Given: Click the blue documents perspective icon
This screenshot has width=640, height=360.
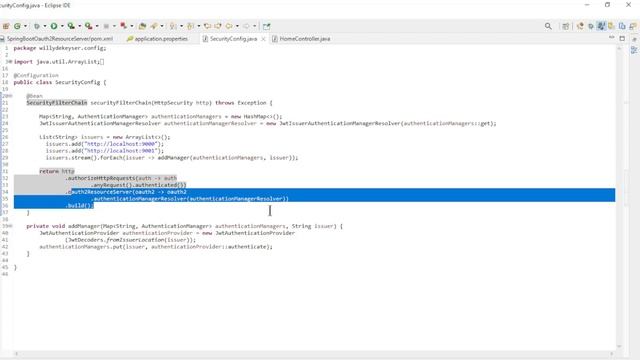Looking at the screenshot, I should click(622, 26).
